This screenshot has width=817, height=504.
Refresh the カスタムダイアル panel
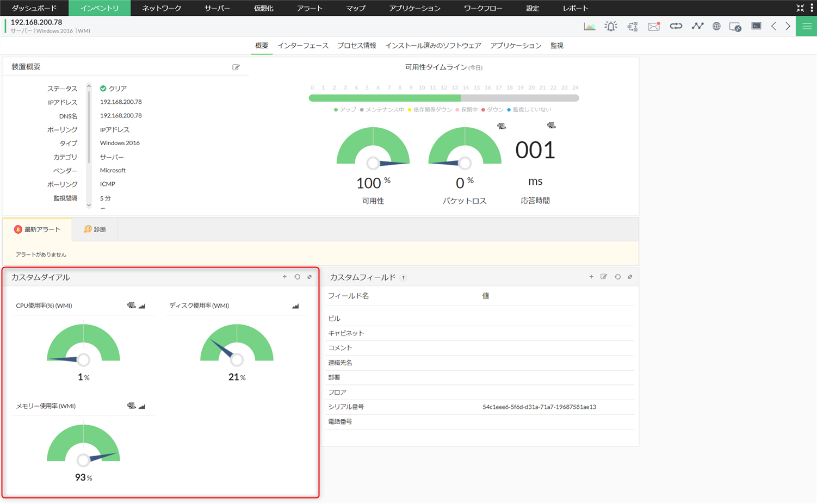tap(297, 277)
